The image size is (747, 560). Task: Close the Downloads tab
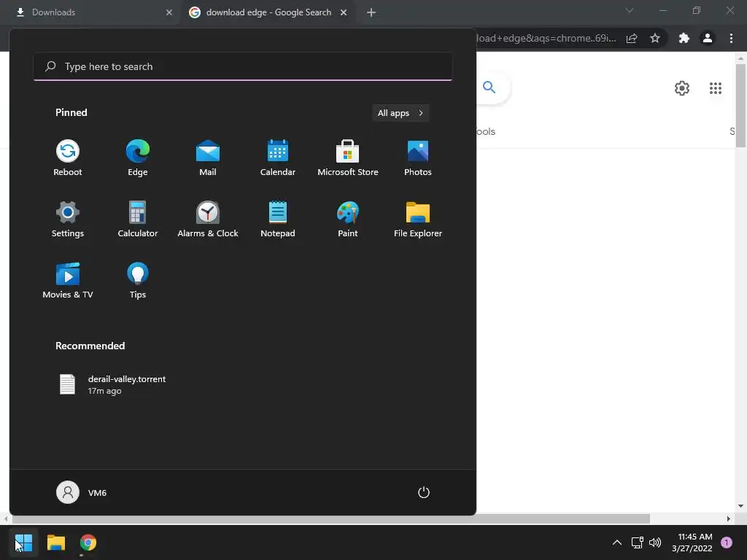tap(169, 12)
